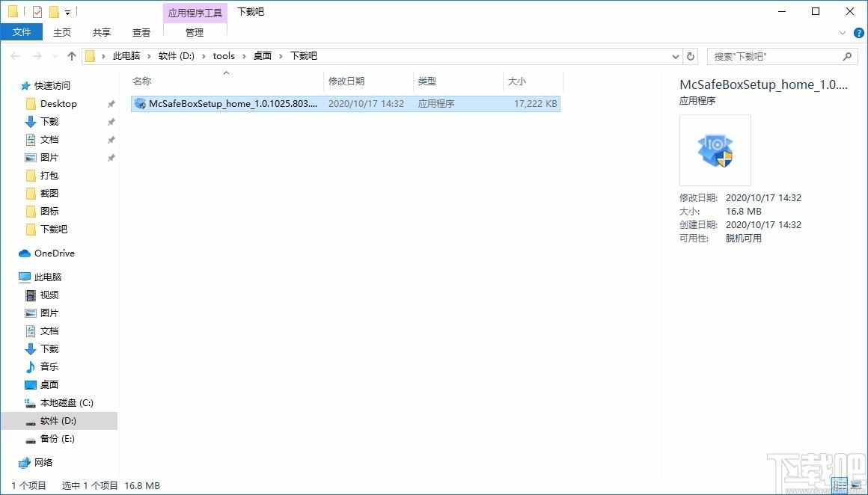Refresh the current folder
The height and width of the screenshot is (495, 868).
[x=691, y=56]
